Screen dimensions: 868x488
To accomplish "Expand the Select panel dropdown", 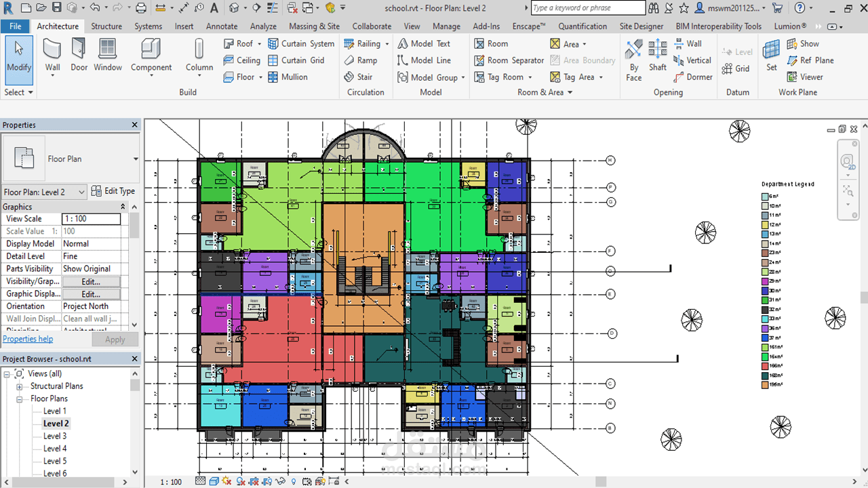I will pos(18,92).
